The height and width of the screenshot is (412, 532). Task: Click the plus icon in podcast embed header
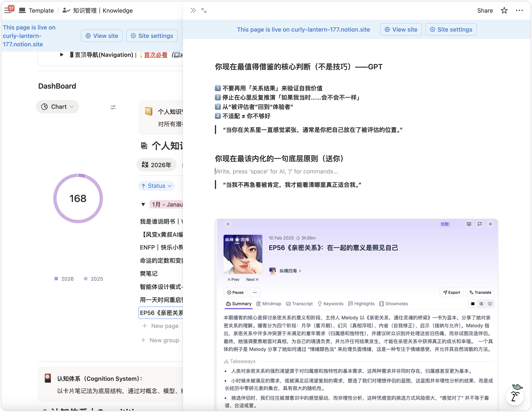[x=490, y=224]
